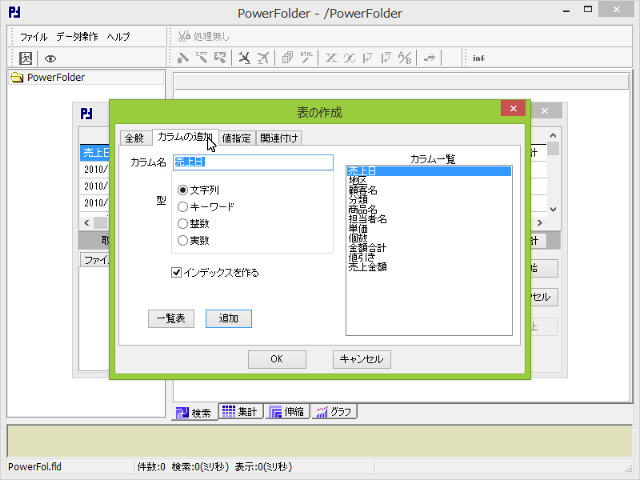
Task: Switch to the 全般 tab
Action: [x=135, y=138]
